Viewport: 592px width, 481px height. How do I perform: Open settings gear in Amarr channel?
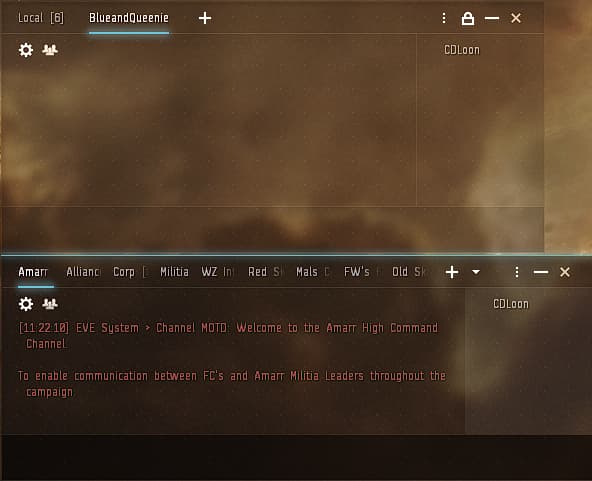[26, 304]
